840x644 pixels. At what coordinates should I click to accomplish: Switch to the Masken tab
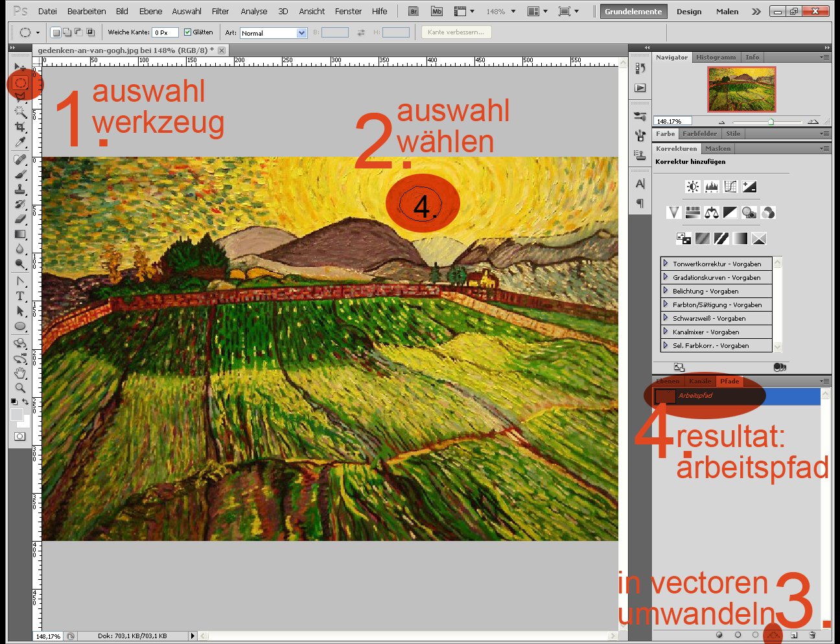[717, 149]
